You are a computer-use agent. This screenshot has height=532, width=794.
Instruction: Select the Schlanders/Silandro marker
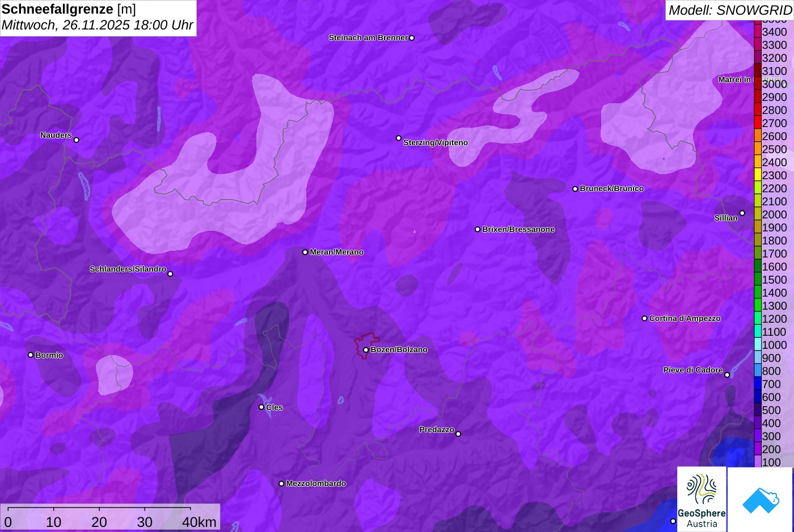(x=170, y=274)
